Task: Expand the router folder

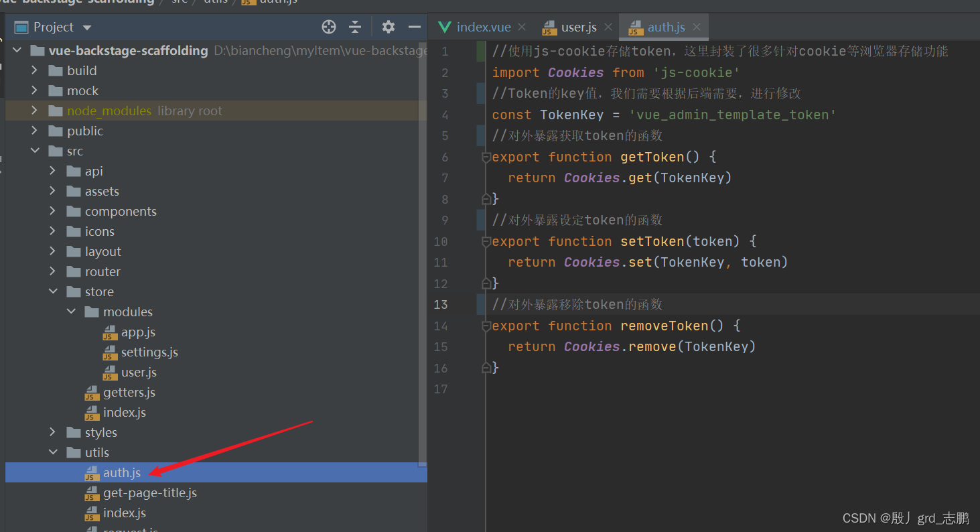Action: click(x=53, y=271)
